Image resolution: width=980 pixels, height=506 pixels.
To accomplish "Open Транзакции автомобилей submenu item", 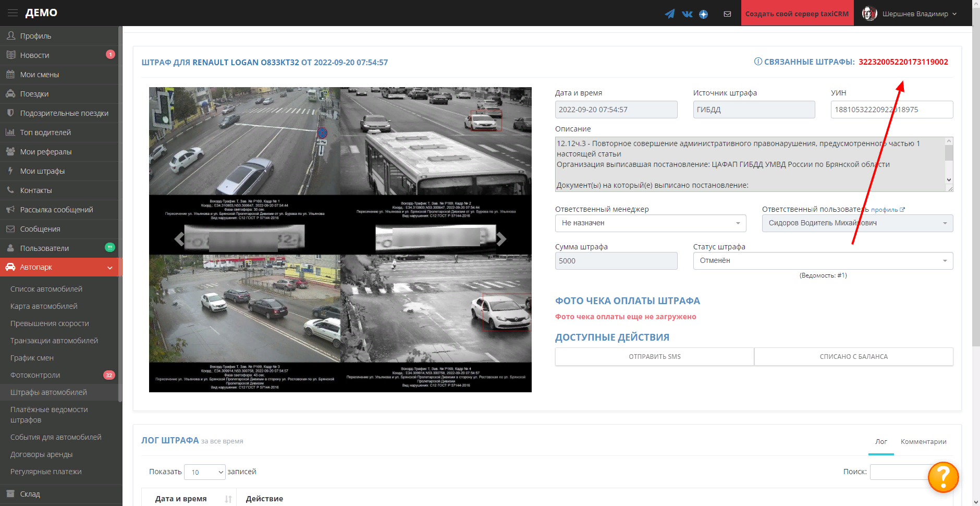I will [x=54, y=341].
